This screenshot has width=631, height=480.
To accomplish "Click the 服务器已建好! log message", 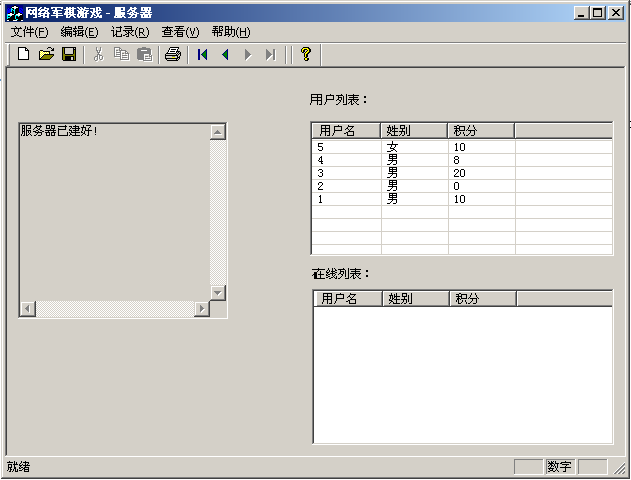I will (59, 131).
